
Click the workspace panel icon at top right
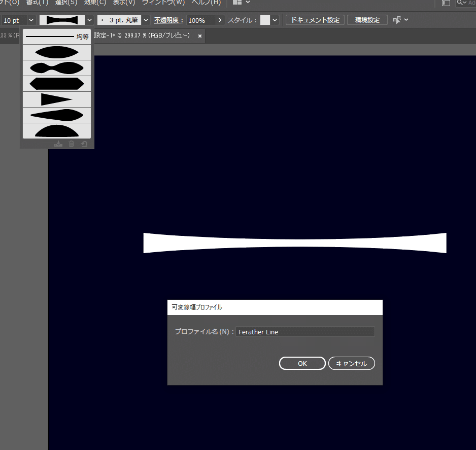[x=446, y=3]
